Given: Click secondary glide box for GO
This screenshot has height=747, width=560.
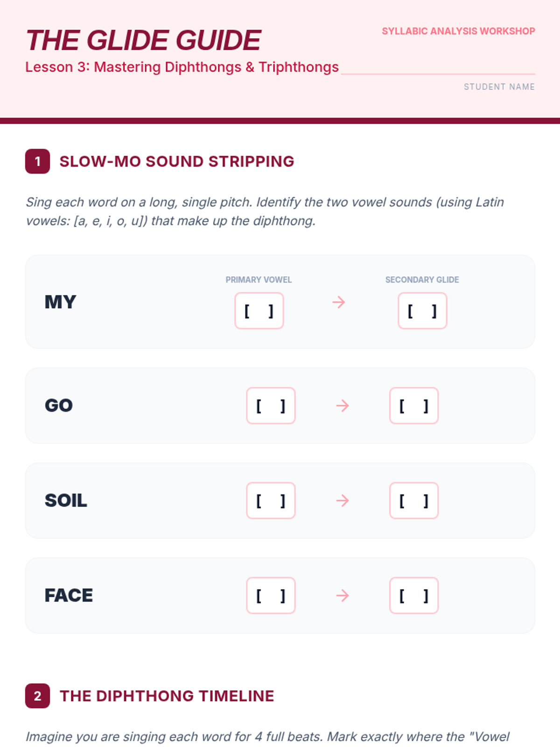Looking at the screenshot, I should [x=414, y=406].
